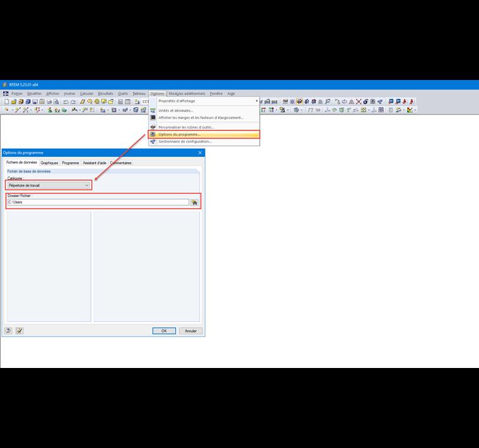Switch to the Commentaires tab

click(121, 163)
